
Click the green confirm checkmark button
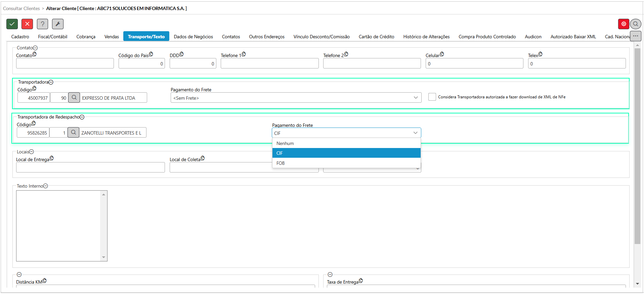[x=12, y=24]
